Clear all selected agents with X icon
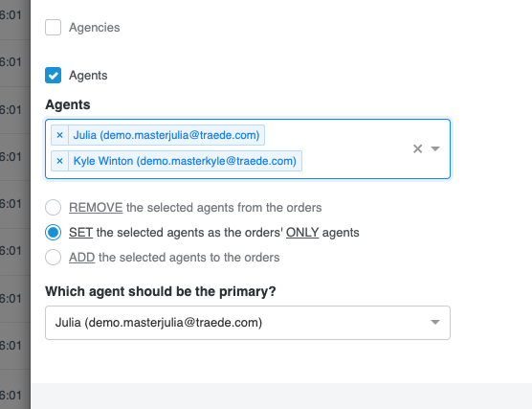The image size is (532, 409). 418,148
